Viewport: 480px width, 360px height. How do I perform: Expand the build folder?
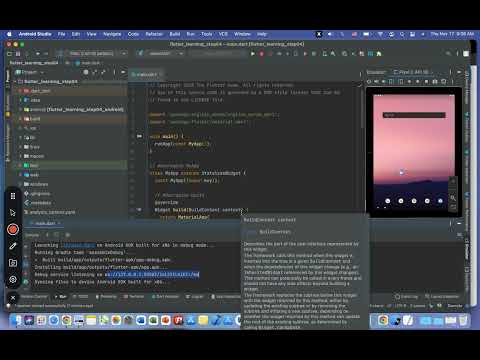click(x=20, y=119)
